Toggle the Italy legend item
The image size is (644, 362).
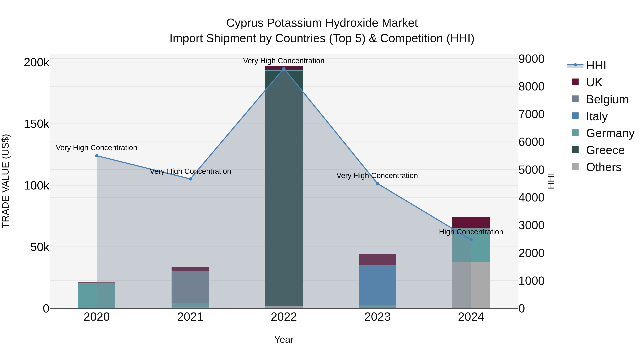(596, 116)
